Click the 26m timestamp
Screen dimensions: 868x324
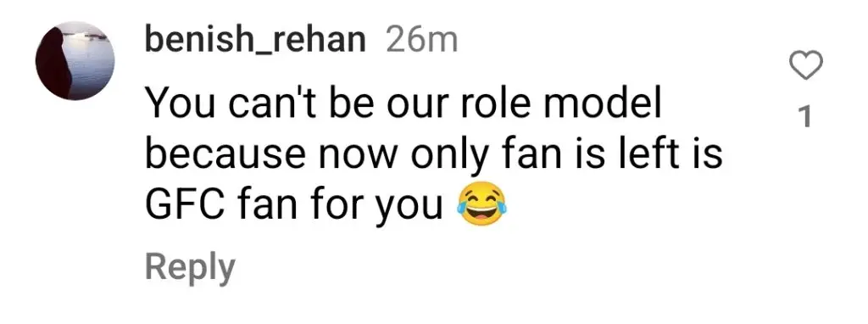(x=422, y=41)
